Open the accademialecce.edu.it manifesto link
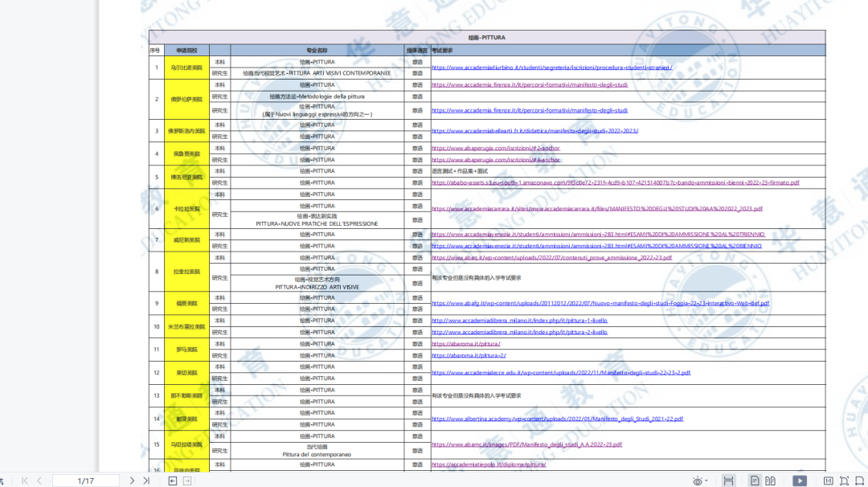 561,372
